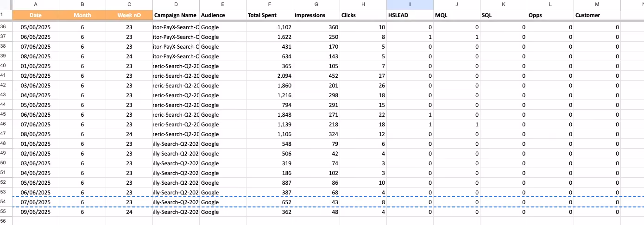
Task: Select Total Spent cell showing 1,848
Action: point(270,115)
